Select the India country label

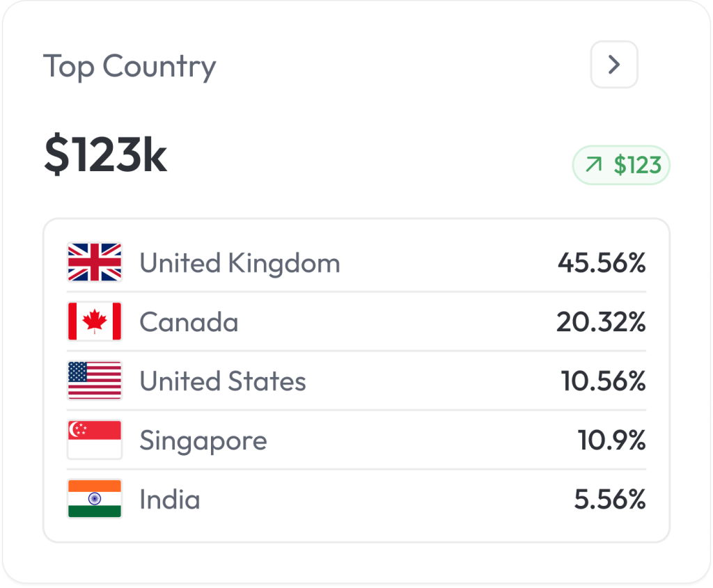(x=170, y=500)
